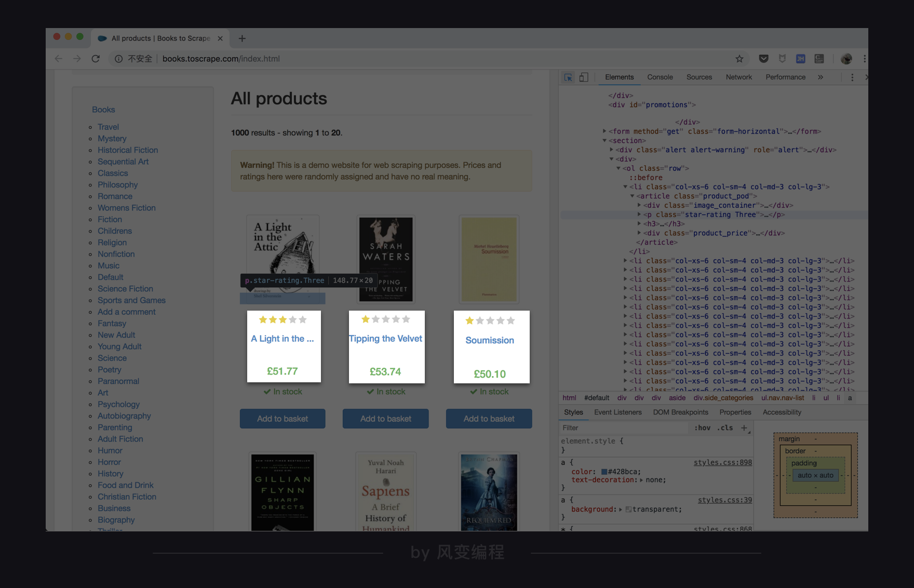Click the address bar URL
The image size is (914, 588).
coord(221,59)
